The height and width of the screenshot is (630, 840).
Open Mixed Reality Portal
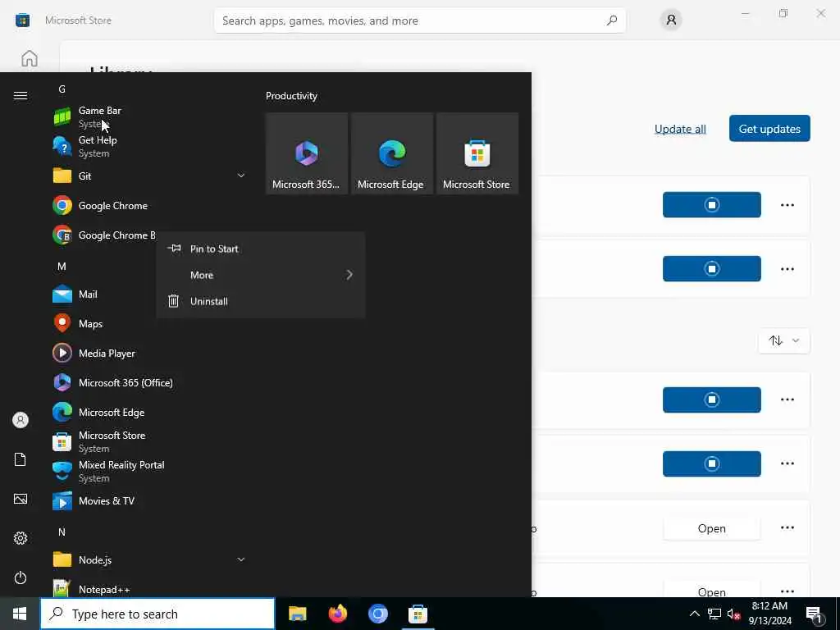click(149, 471)
